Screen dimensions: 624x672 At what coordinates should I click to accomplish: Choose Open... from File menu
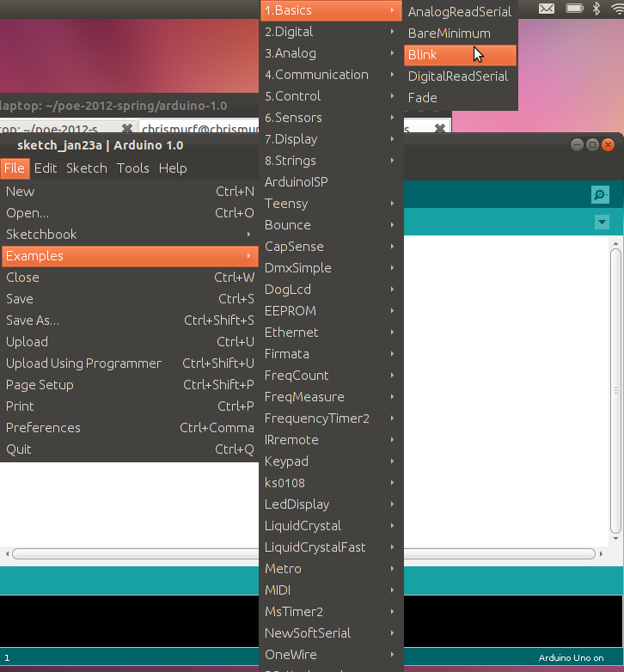[130, 213]
